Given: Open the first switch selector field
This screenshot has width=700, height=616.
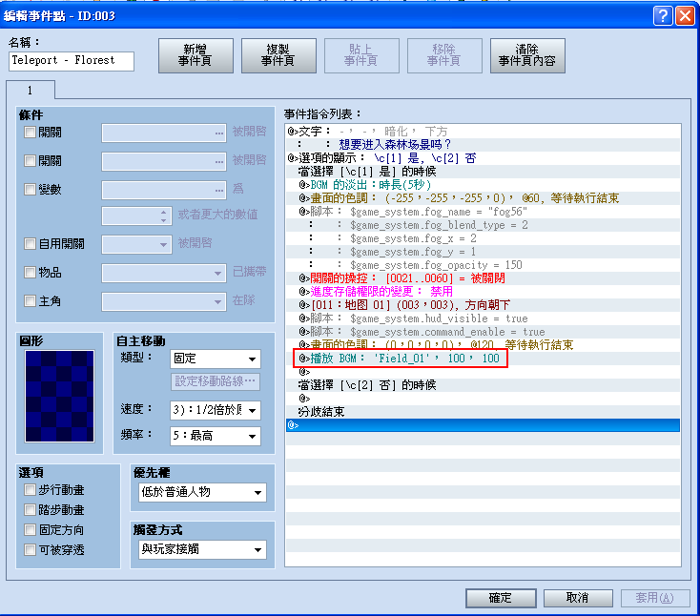Looking at the screenshot, I should pyautogui.click(x=164, y=133).
